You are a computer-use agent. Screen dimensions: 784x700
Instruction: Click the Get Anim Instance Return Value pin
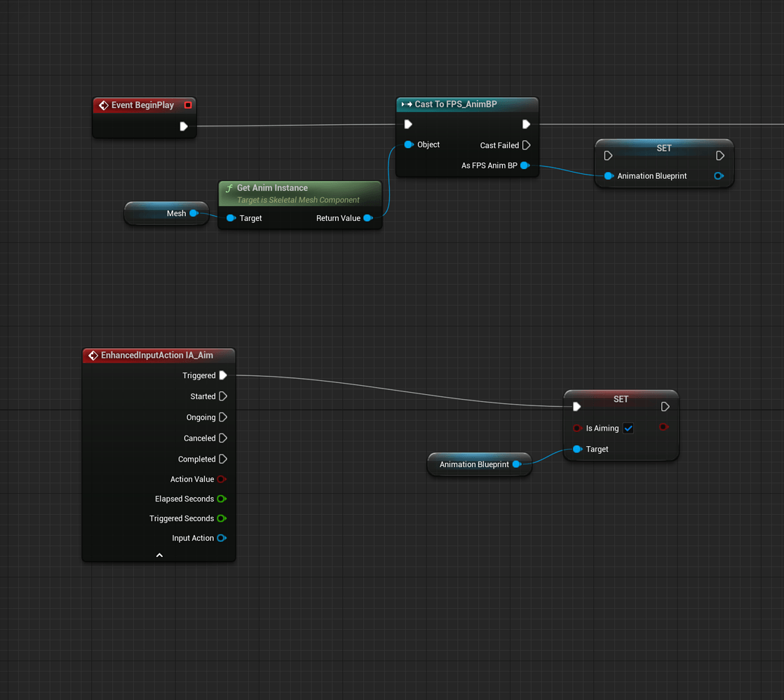[x=368, y=218]
